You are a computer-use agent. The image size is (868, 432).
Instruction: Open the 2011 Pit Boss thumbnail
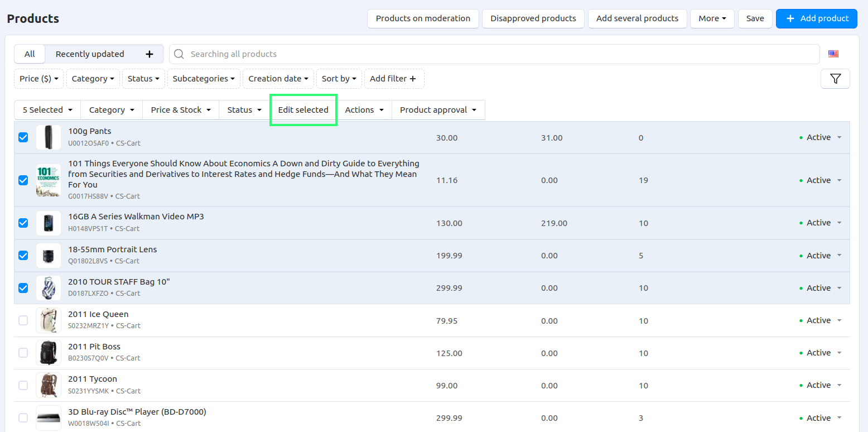coord(49,353)
